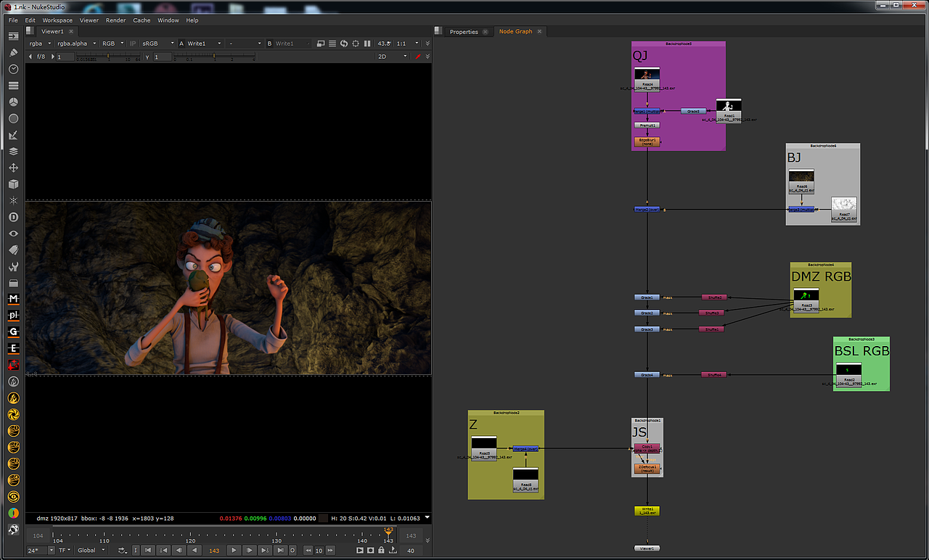The height and width of the screenshot is (560, 929).
Task: Play the sequence forward
Action: tap(234, 551)
